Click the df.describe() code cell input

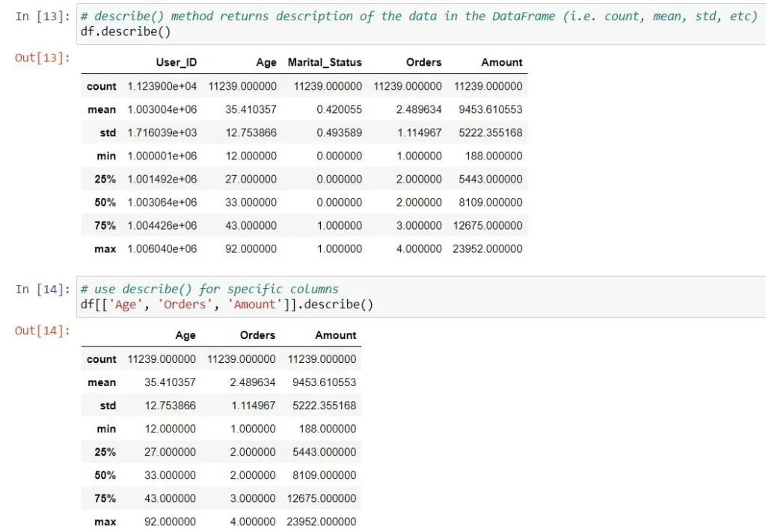pos(423,24)
